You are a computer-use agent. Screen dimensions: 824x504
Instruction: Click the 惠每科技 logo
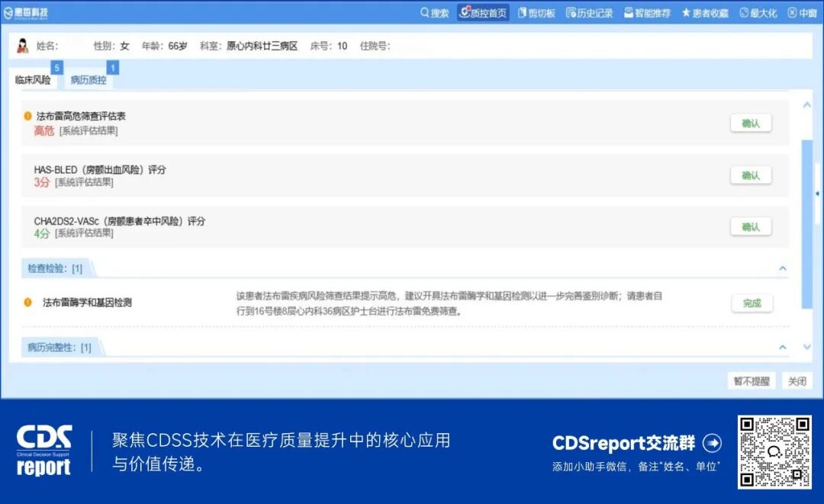point(27,12)
